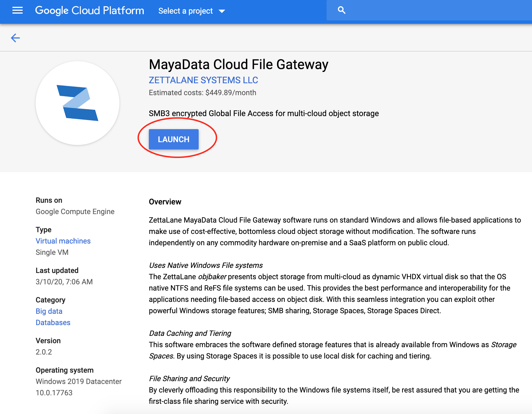
Task: Focus the top search input field
Action: (436, 10)
